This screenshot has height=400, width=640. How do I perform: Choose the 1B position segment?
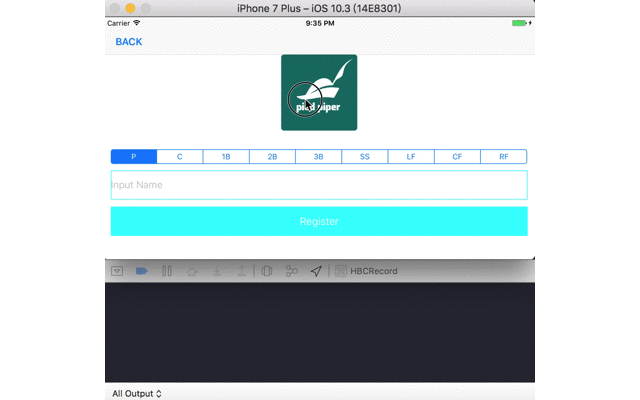point(226,157)
